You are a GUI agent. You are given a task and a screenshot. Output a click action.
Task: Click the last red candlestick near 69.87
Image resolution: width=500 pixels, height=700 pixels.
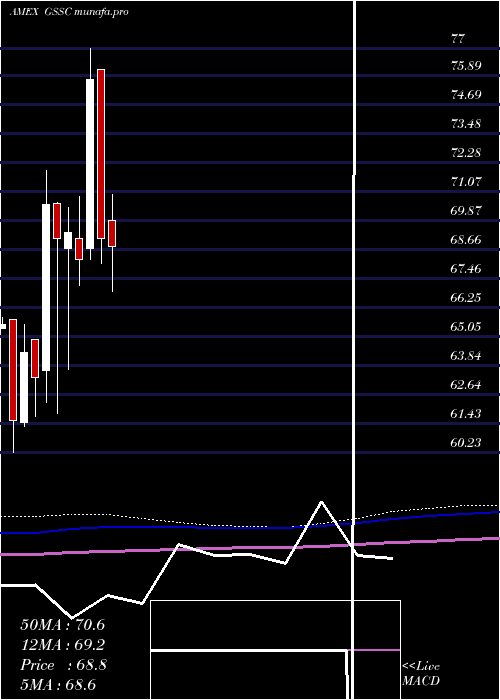point(112,233)
